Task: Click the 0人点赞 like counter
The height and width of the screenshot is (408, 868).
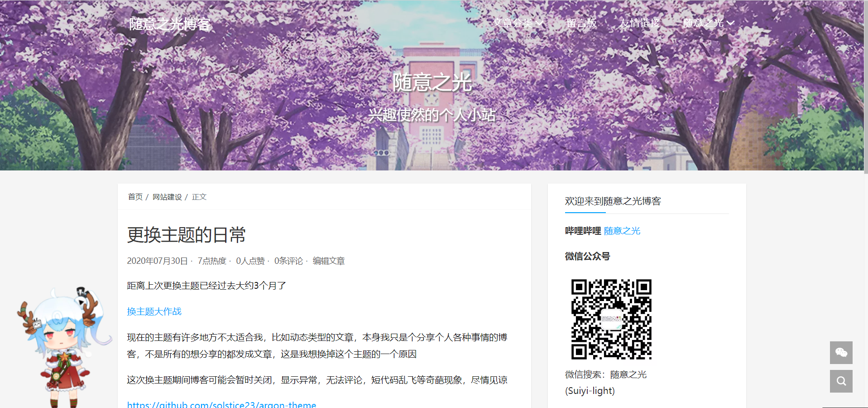Action: coord(250,261)
